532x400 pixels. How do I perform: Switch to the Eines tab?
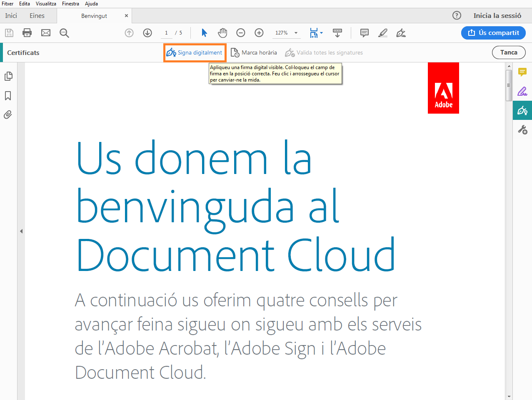(x=37, y=16)
